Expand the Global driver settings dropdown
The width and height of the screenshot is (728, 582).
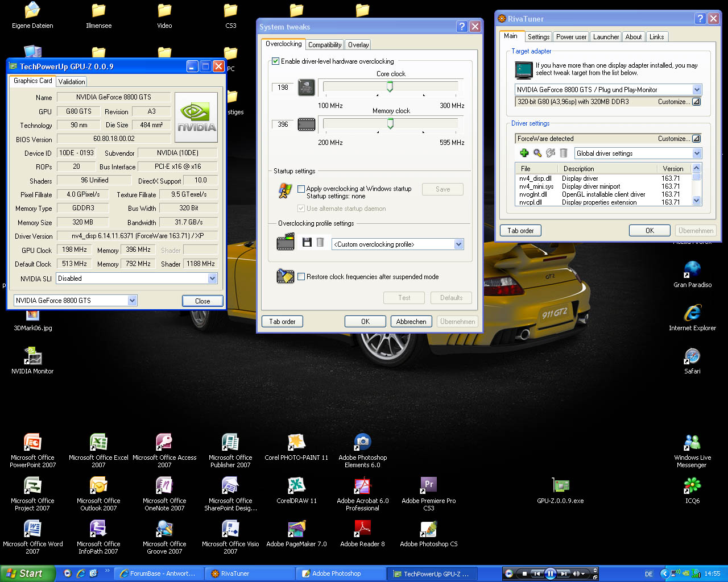pos(697,153)
